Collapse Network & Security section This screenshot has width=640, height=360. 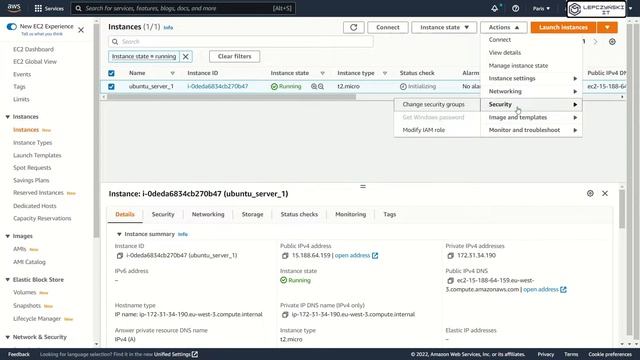click(7, 337)
